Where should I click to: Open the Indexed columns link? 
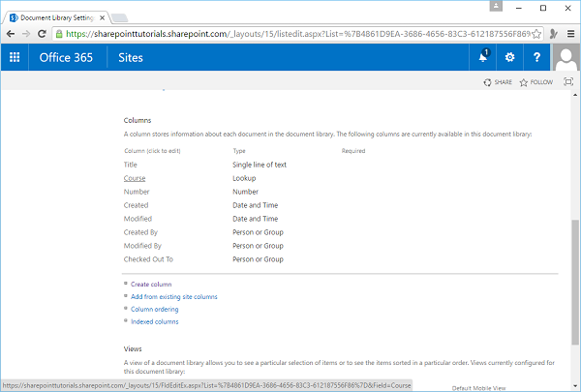click(x=154, y=321)
